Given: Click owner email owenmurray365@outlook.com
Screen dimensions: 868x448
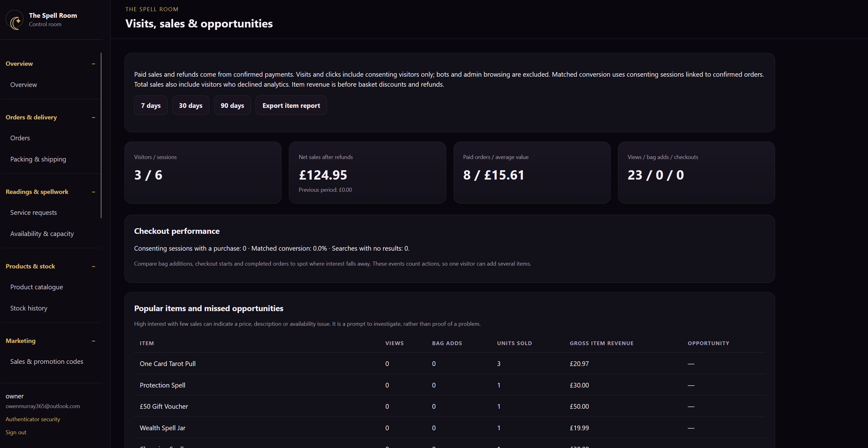Looking at the screenshot, I should click(43, 406).
